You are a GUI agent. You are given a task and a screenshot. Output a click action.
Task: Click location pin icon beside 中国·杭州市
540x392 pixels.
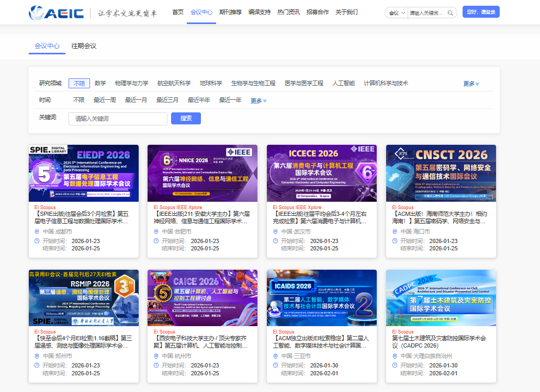coord(156,356)
